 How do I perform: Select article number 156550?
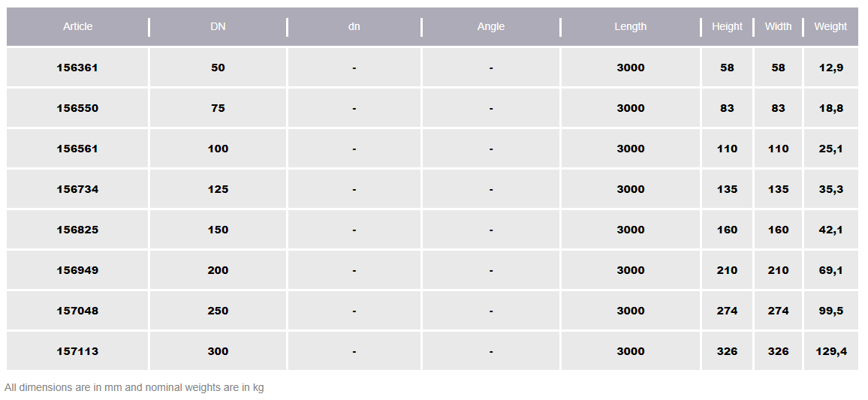77,108
